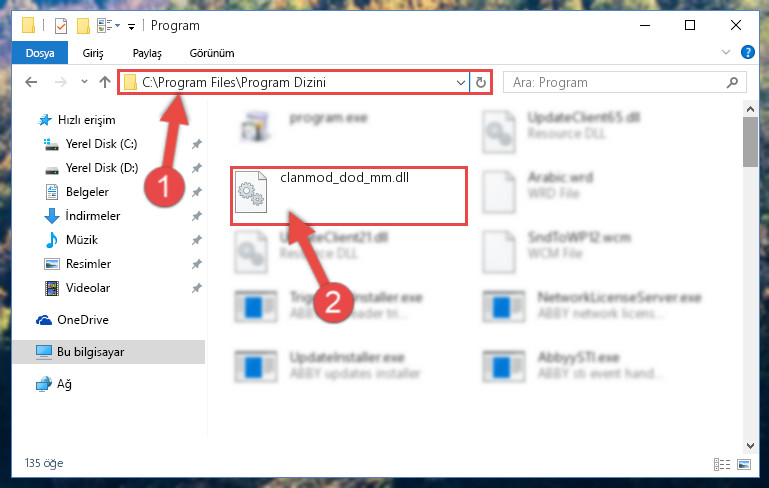Open the blue help question mark icon

[x=747, y=52]
